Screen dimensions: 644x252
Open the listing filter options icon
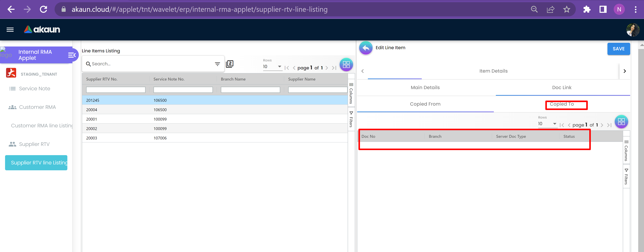(217, 64)
